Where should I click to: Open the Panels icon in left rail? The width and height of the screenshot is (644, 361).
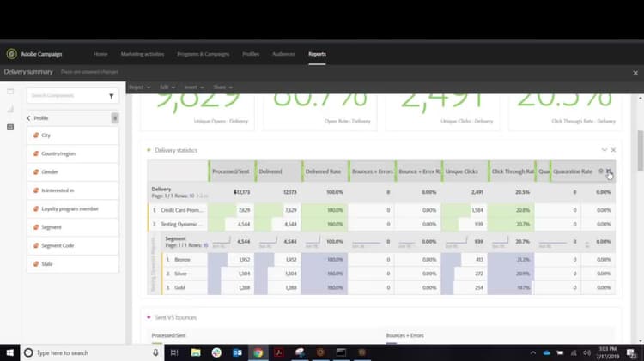click(x=10, y=92)
